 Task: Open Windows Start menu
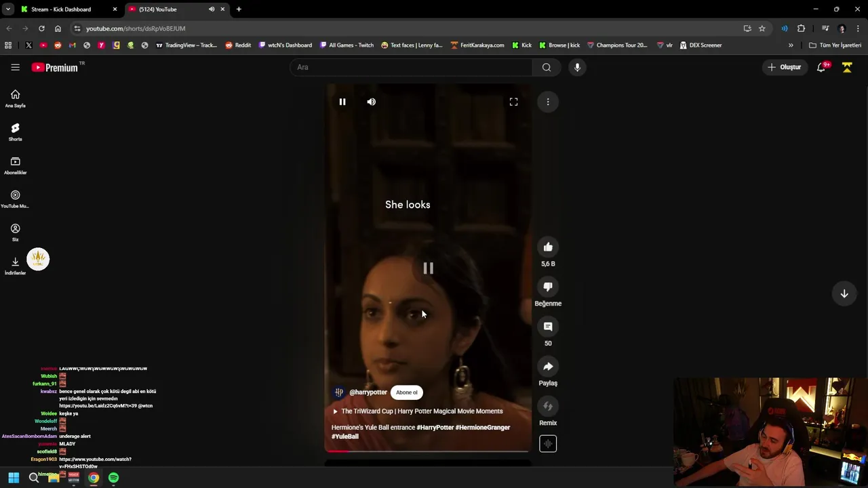pos(14,478)
